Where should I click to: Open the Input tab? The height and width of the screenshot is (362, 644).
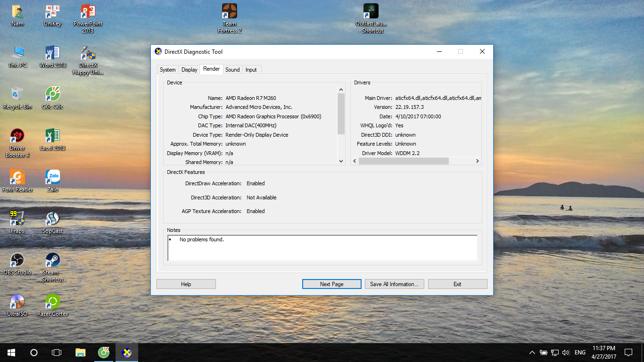tap(251, 70)
